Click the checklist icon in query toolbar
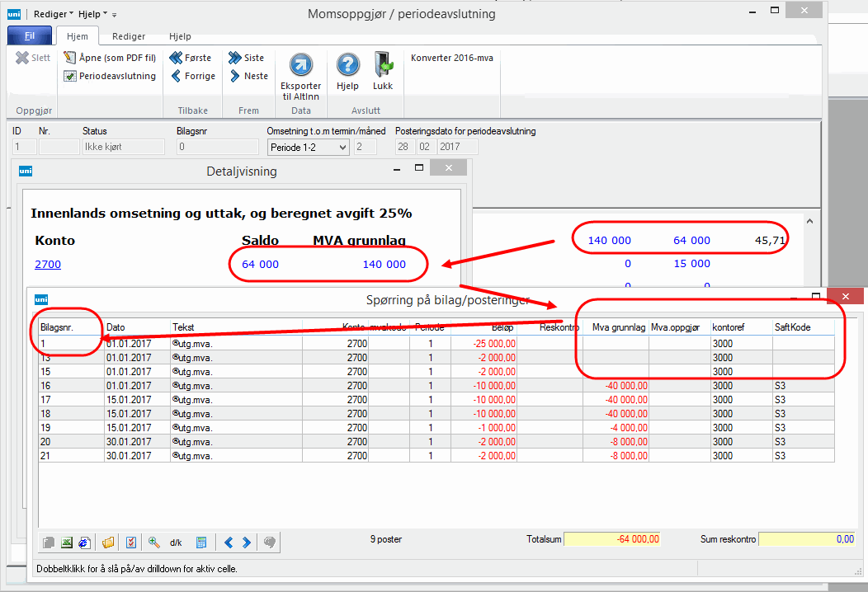The image size is (868, 592). point(130,543)
